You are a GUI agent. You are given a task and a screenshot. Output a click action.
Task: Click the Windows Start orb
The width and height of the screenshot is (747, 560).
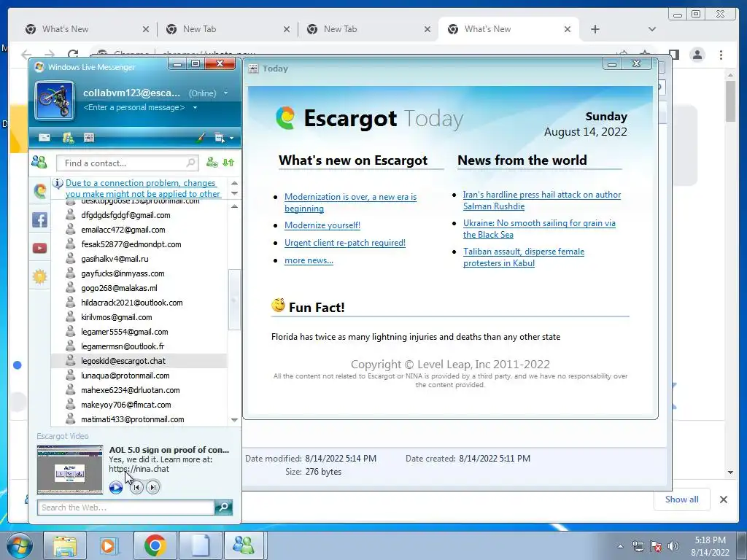click(x=20, y=545)
